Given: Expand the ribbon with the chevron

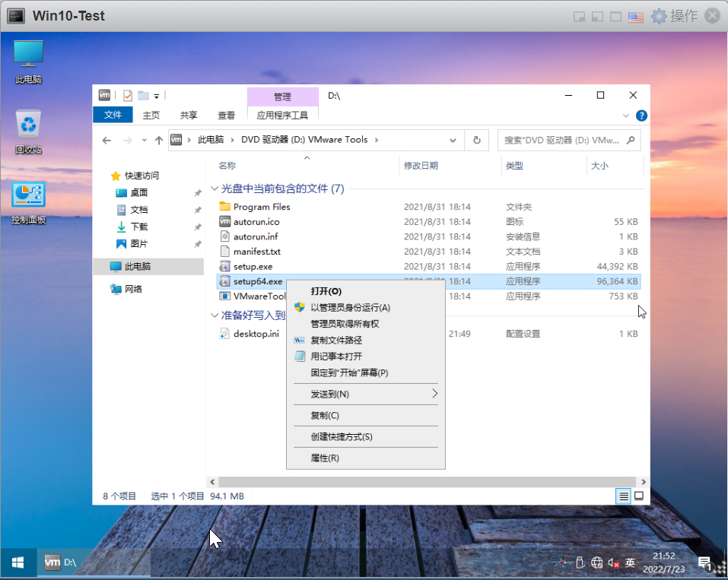Looking at the screenshot, I should pos(626,116).
